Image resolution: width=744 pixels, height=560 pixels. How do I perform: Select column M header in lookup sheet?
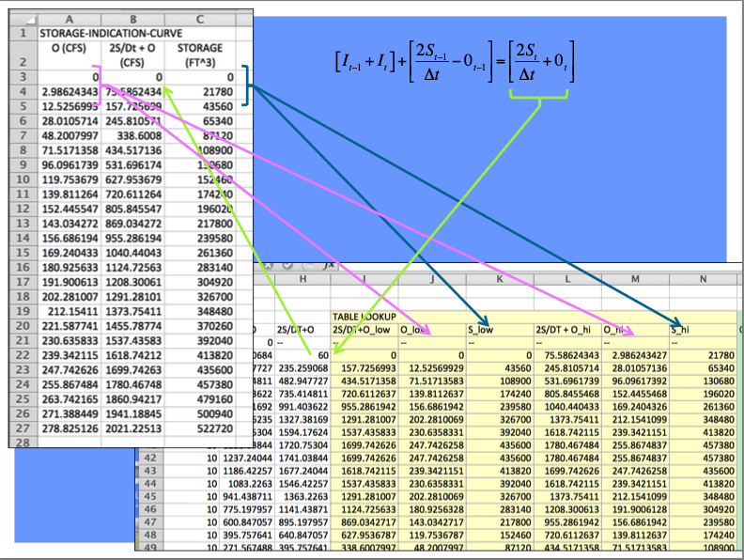click(x=635, y=279)
